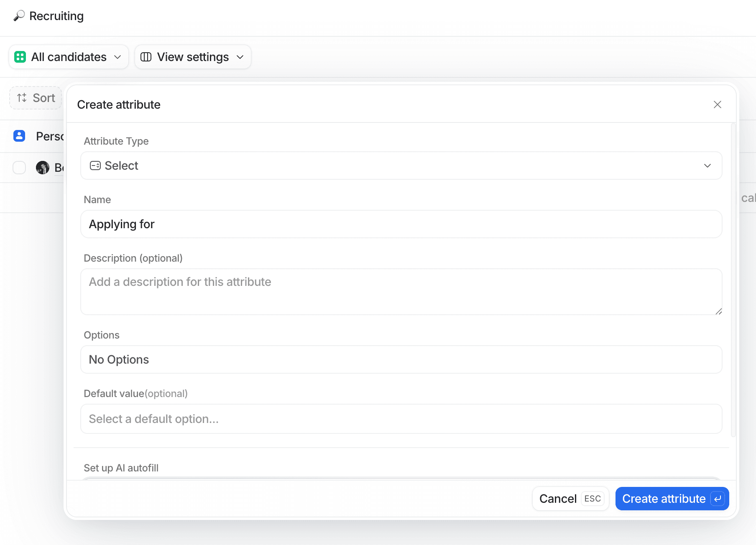Open the default value option selector

401,419
